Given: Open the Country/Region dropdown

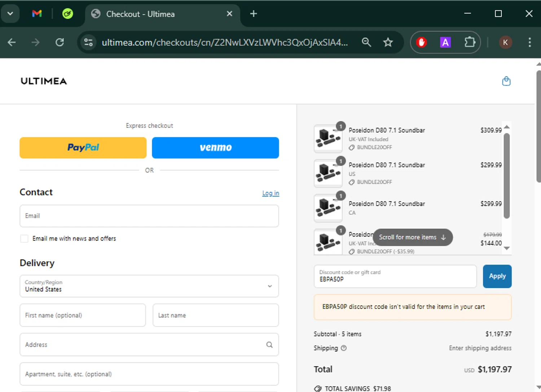Looking at the screenshot, I should 149,286.
